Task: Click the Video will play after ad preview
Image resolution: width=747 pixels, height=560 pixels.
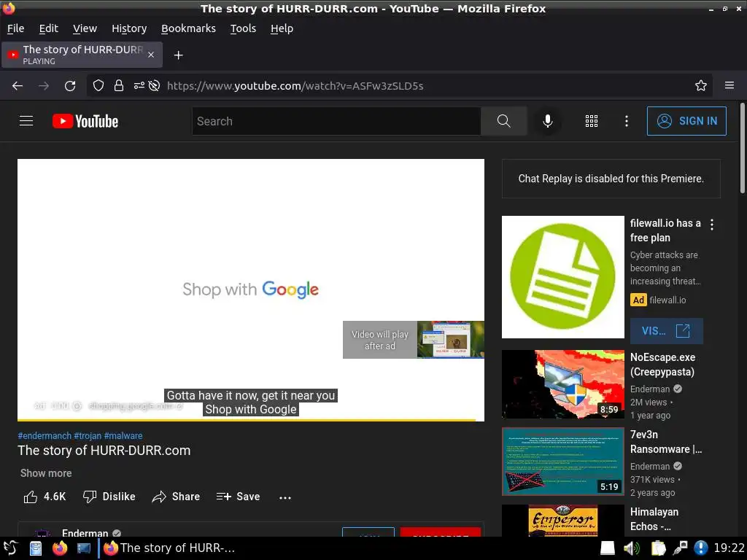Action: [x=414, y=340]
